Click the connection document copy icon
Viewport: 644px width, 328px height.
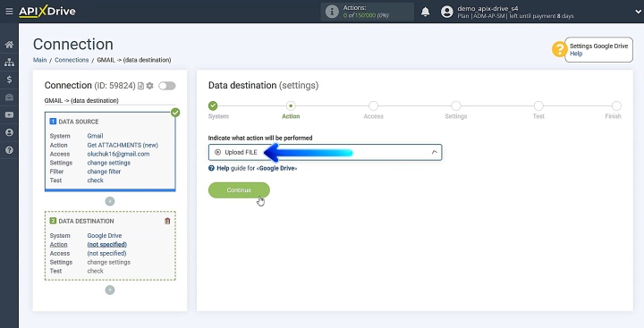pos(140,86)
